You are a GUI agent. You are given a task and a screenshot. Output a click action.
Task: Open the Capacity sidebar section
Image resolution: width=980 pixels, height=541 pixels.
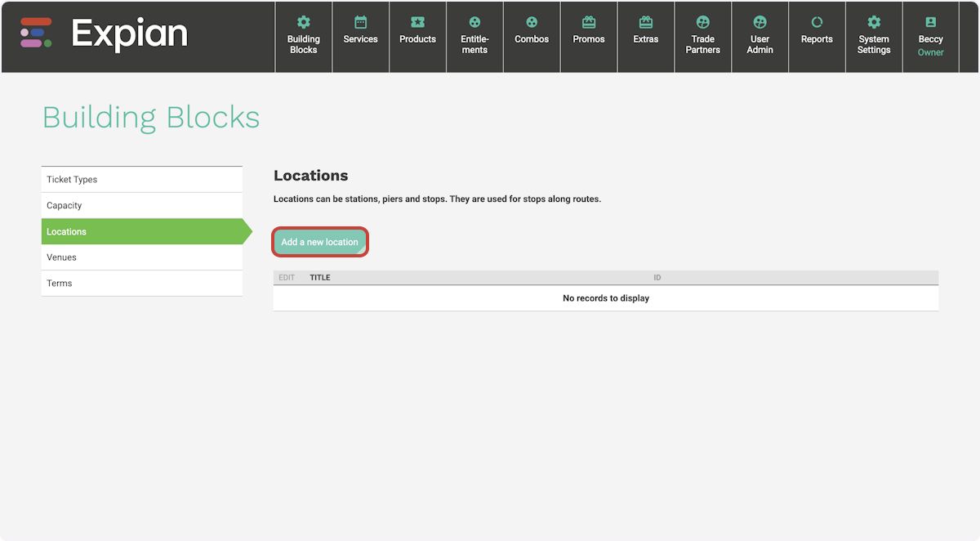pyautogui.click(x=142, y=206)
